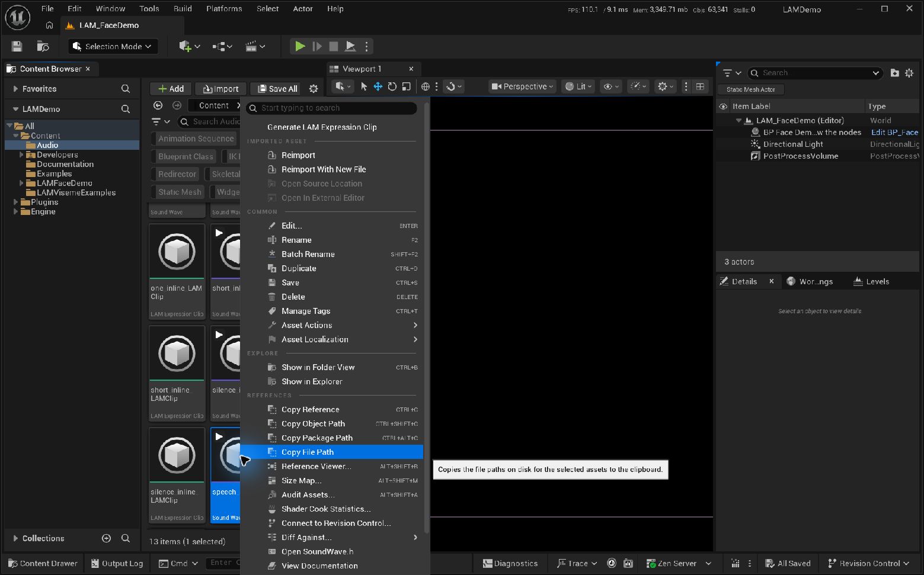Open Content Browser settings gear
924x575 pixels.
(314, 89)
